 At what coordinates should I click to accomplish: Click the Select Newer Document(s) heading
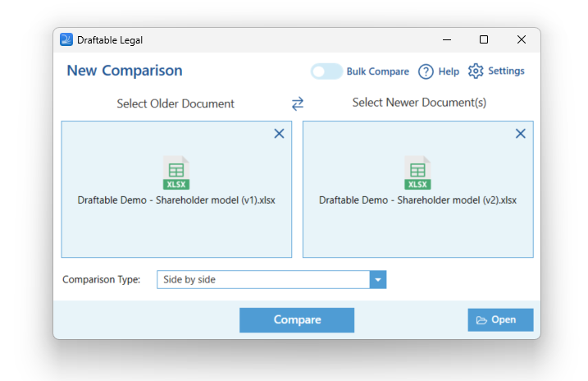pyautogui.click(x=419, y=103)
